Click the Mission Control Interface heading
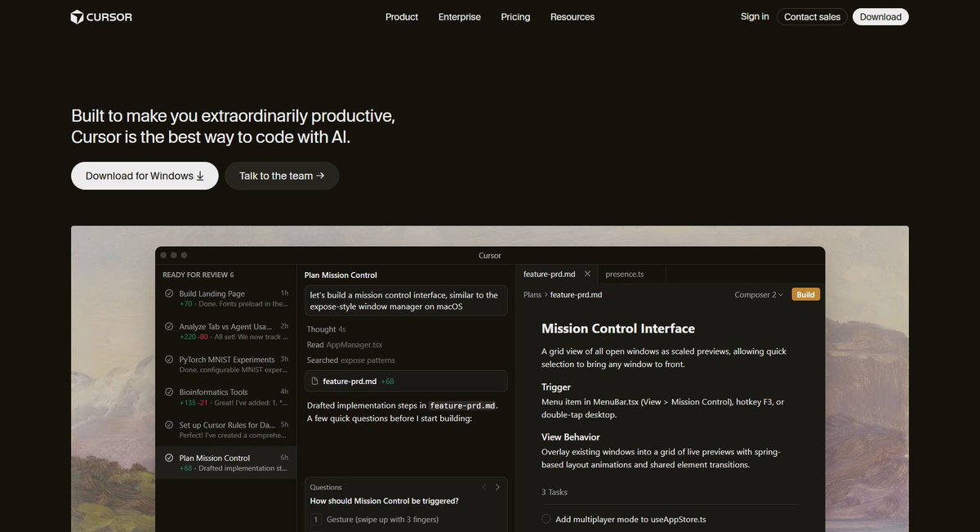Image resolution: width=980 pixels, height=532 pixels. click(618, 329)
